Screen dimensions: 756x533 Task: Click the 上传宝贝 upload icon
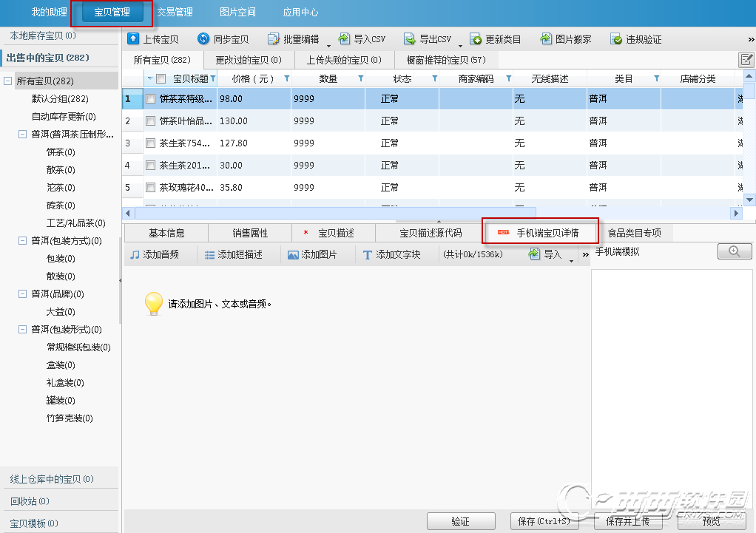point(133,39)
